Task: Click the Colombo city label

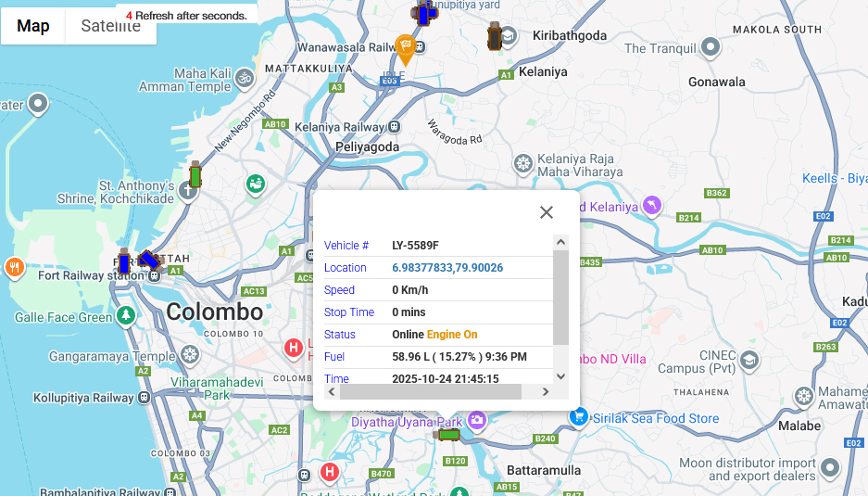Action: coord(215,312)
